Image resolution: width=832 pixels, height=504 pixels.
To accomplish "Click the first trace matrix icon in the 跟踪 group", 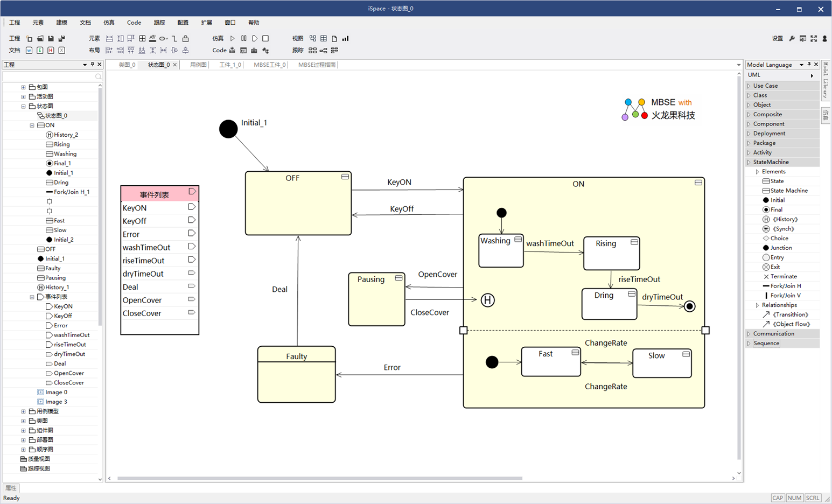I will [x=312, y=51].
